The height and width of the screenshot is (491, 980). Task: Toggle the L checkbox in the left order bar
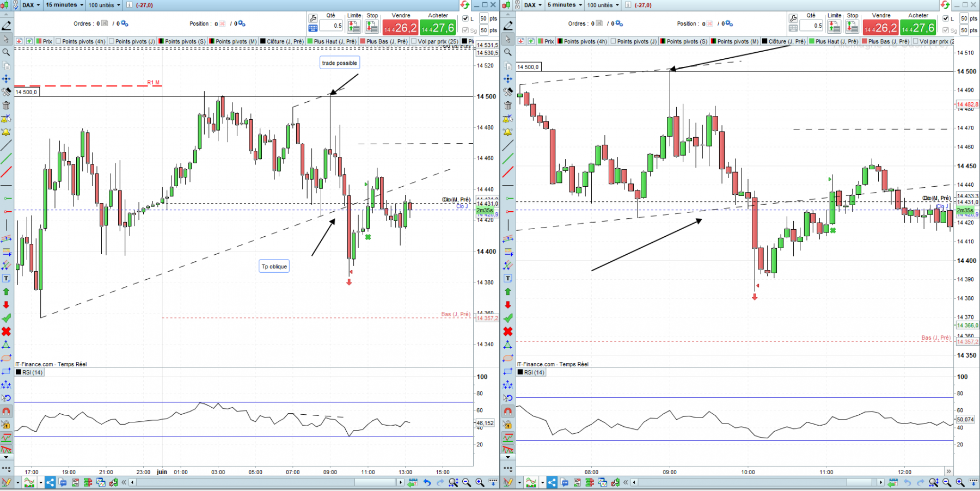click(465, 19)
